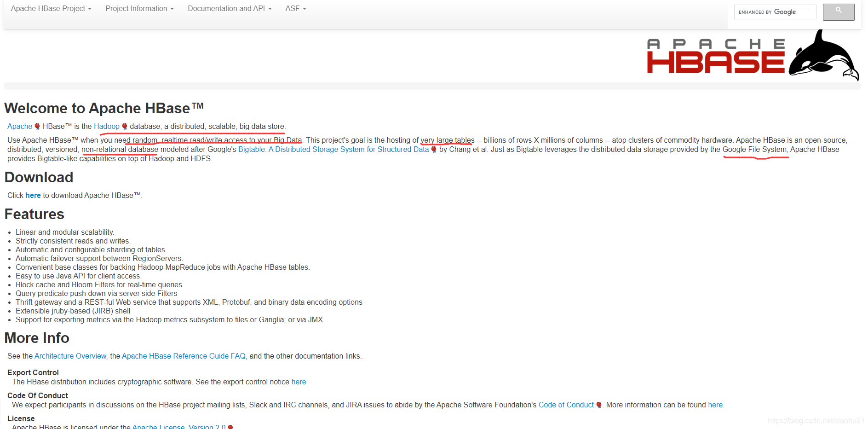This screenshot has height=429, width=868.
Task: Click 'very large tables' text
Action: click(448, 140)
